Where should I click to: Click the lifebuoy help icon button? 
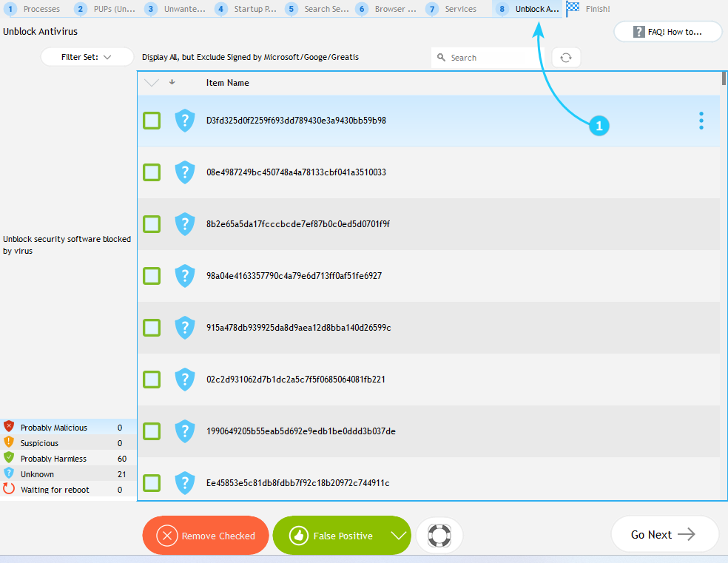(439, 535)
